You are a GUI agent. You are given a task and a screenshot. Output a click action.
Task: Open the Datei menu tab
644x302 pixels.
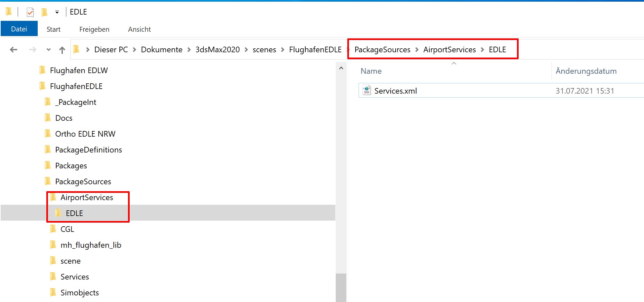coord(19,29)
